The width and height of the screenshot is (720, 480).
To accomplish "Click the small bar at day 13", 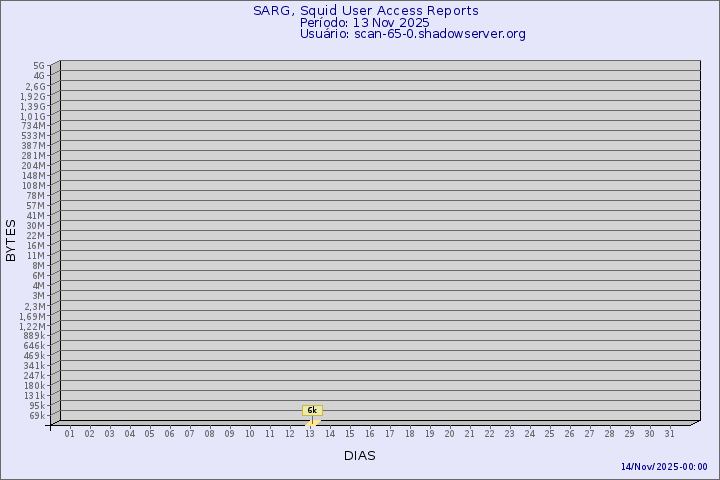I will click(x=311, y=422).
